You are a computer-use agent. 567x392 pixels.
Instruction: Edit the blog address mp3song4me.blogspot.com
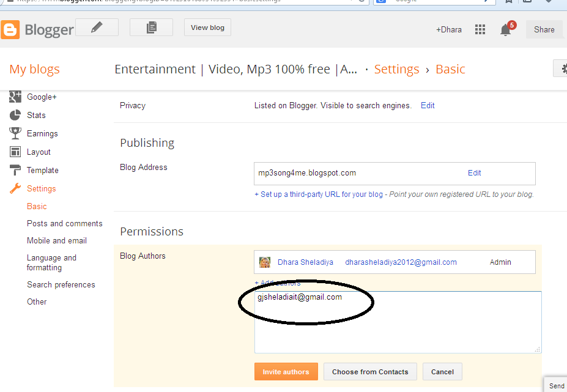coord(474,173)
